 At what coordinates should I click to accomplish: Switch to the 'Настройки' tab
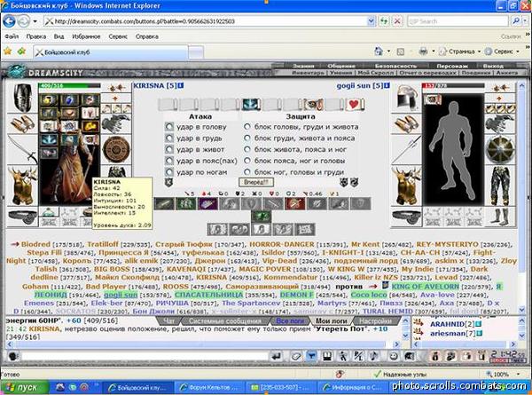375,320
